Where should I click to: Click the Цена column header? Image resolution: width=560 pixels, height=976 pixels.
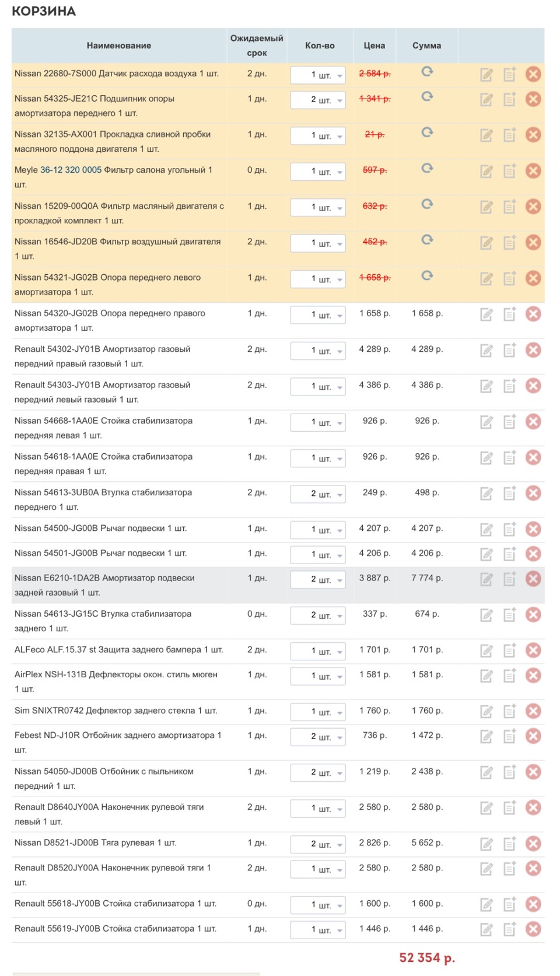(x=374, y=46)
